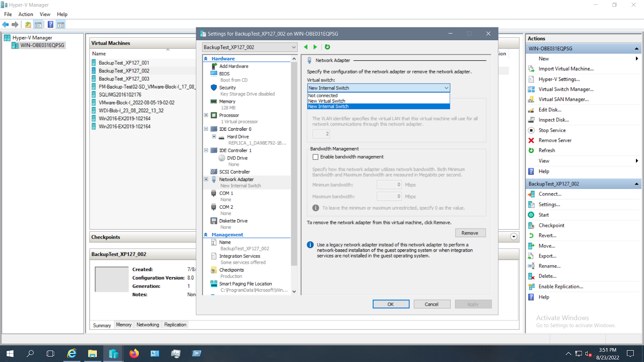Collapse WIN-OBE031EQPSG actions section
The image size is (644, 362).
click(x=636, y=49)
